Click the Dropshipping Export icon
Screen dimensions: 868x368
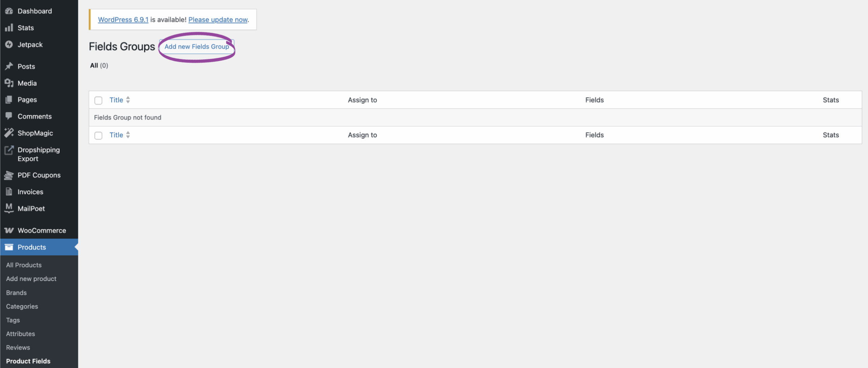pyautogui.click(x=9, y=150)
